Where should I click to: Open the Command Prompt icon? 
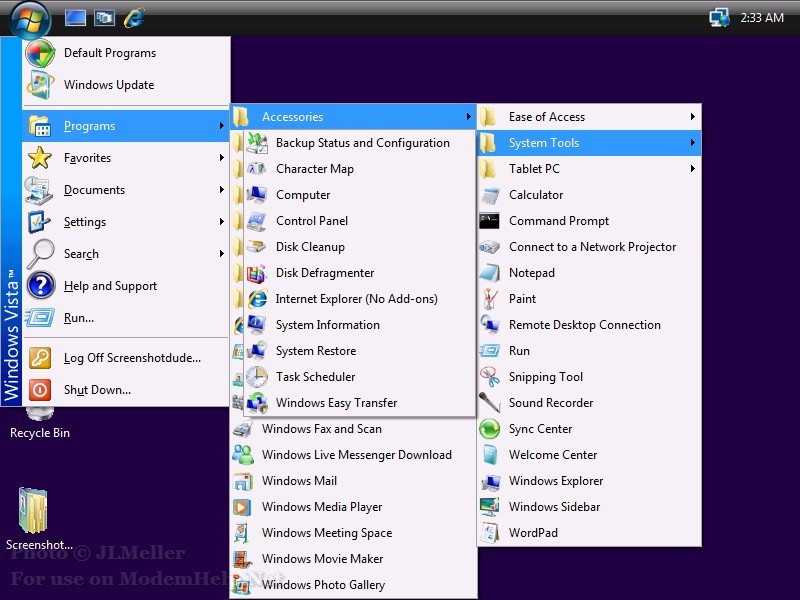(x=490, y=221)
